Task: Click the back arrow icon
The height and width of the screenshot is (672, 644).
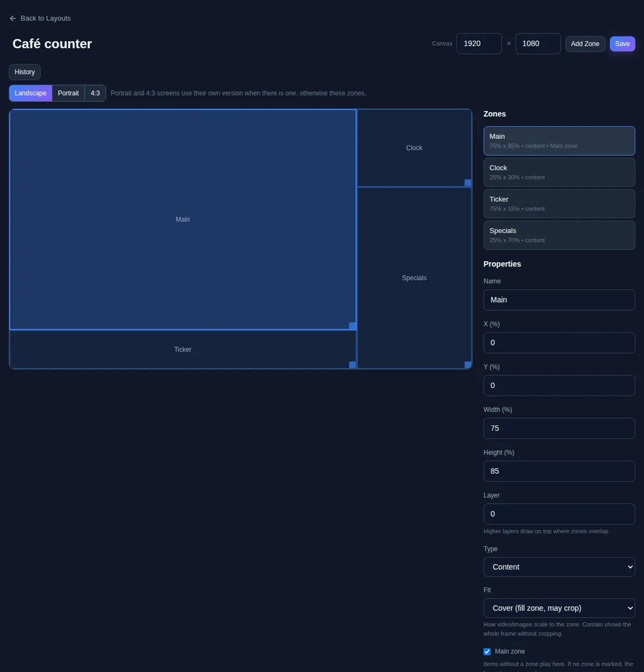Action: coord(12,18)
